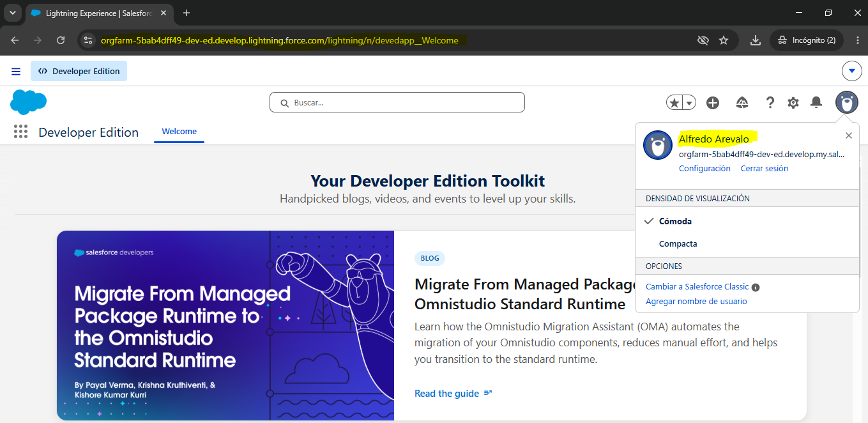This screenshot has width=868, height=423.
Task: Open the Setup gear icon
Action: point(793,102)
